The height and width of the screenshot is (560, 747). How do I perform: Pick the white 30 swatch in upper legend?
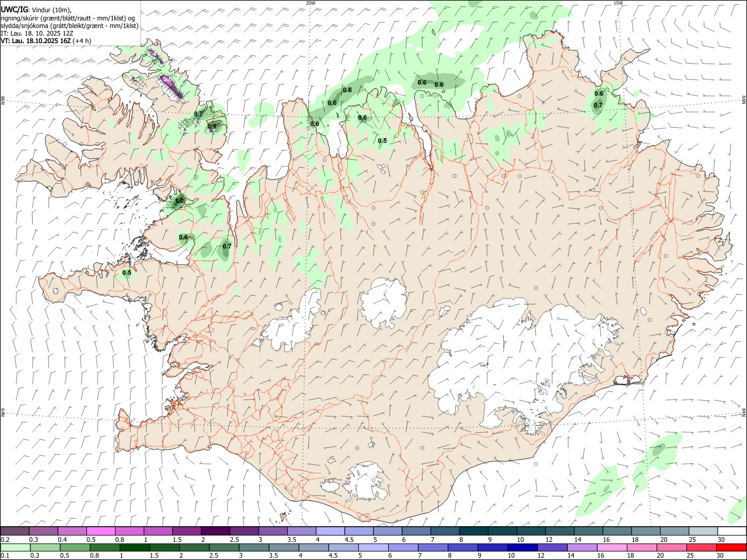click(732, 531)
